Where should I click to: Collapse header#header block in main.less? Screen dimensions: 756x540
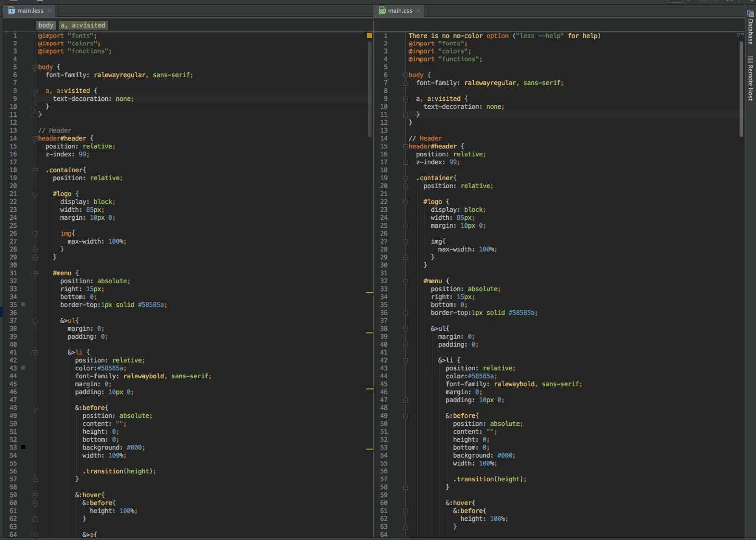(35, 138)
